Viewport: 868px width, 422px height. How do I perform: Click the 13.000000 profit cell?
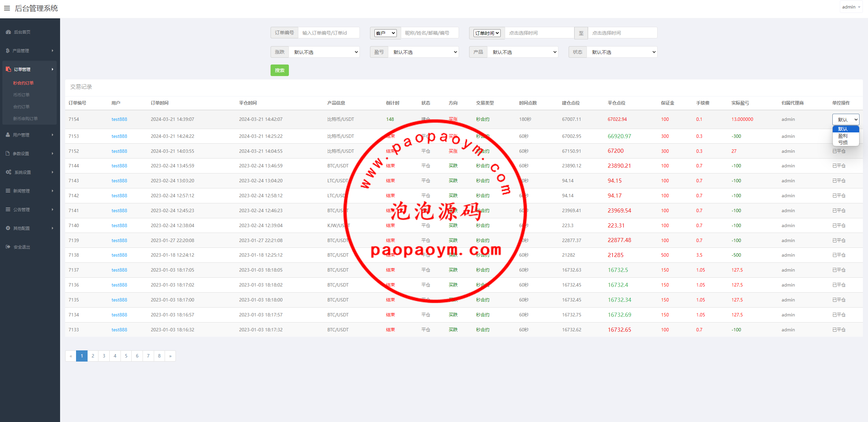742,119
